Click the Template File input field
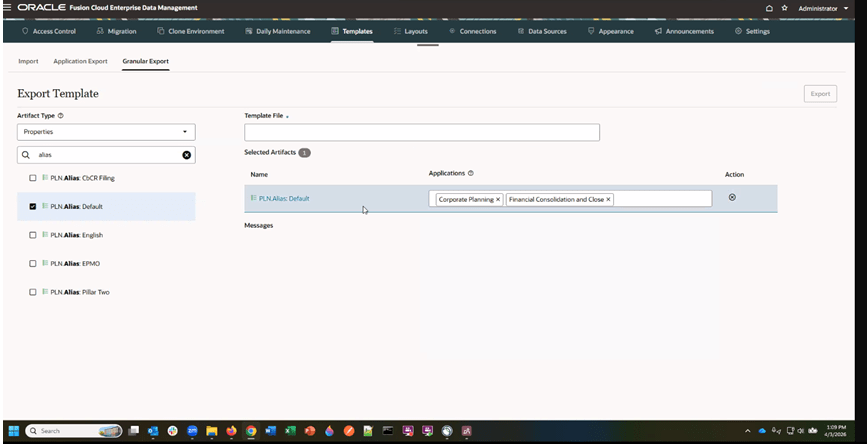This screenshot has height=444, width=867. tap(421, 132)
